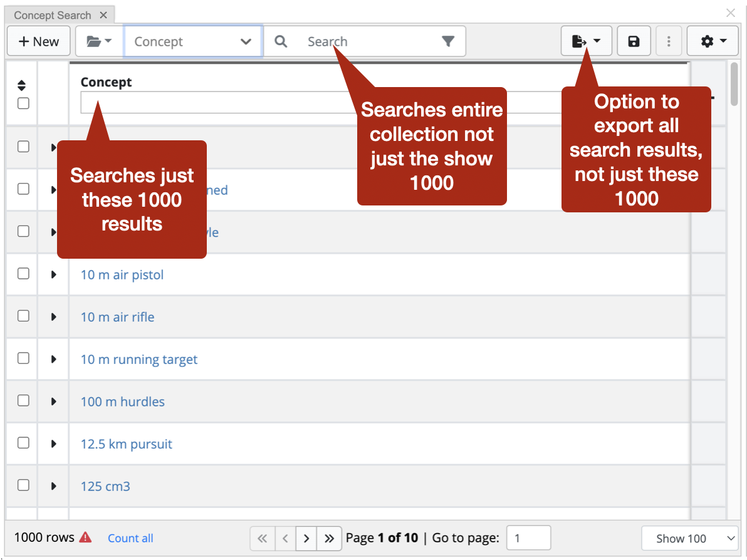
Task: Check the box for 10 m air pistol
Action: coord(23,274)
